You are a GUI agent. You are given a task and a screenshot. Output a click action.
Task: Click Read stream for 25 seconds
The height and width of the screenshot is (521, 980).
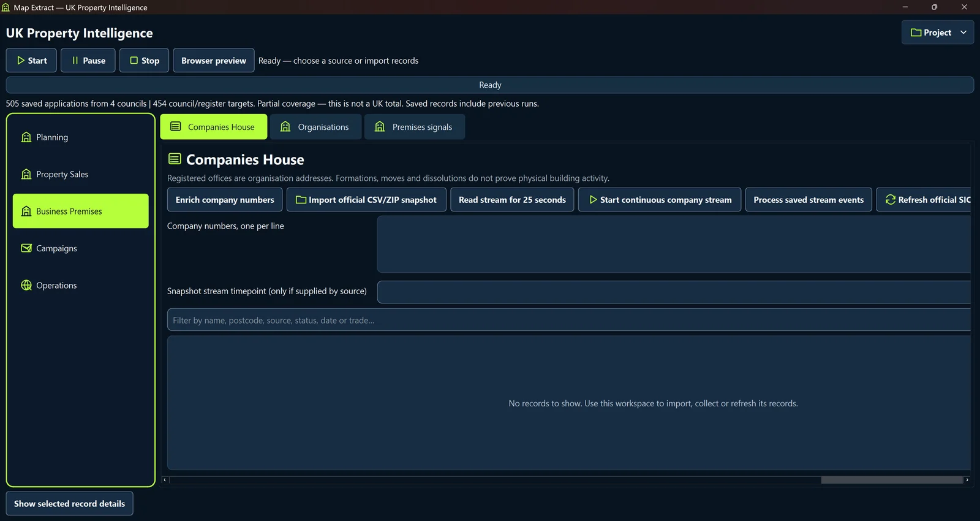(512, 200)
